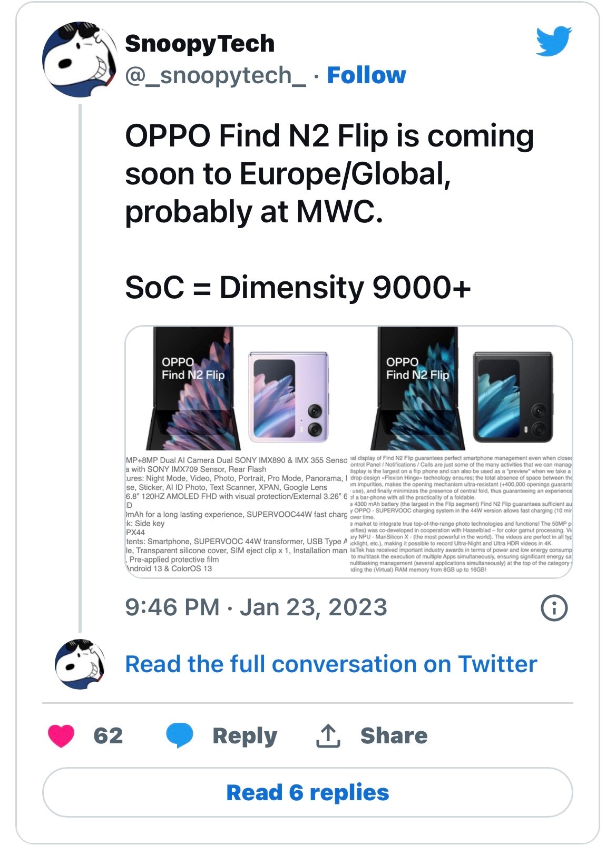Screen dimensions: 616x845
Task: Click small Snoopy avatar beside conversation link
Action: coord(80,664)
